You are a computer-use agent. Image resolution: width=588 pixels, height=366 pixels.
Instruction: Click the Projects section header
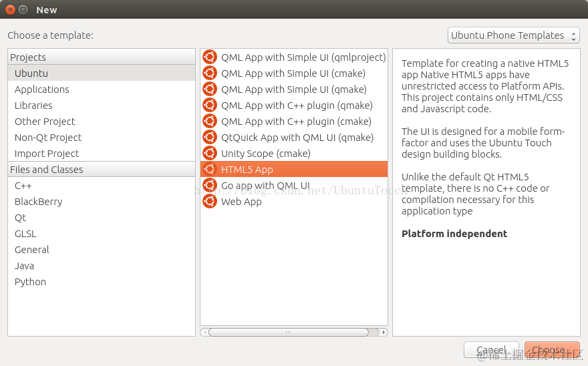tap(102, 57)
